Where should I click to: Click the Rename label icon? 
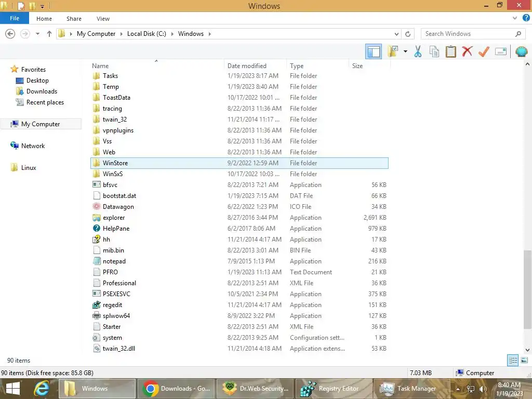[x=501, y=51]
